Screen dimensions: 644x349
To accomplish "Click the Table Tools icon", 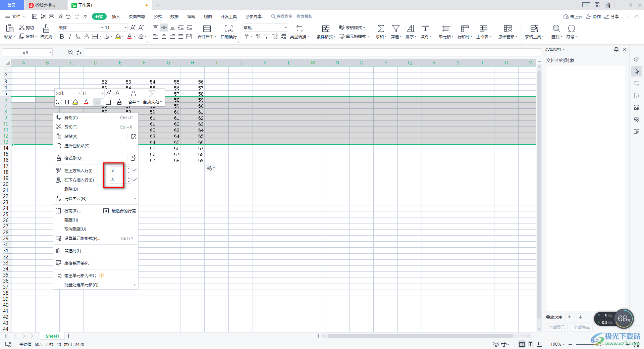I will (534, 29).
